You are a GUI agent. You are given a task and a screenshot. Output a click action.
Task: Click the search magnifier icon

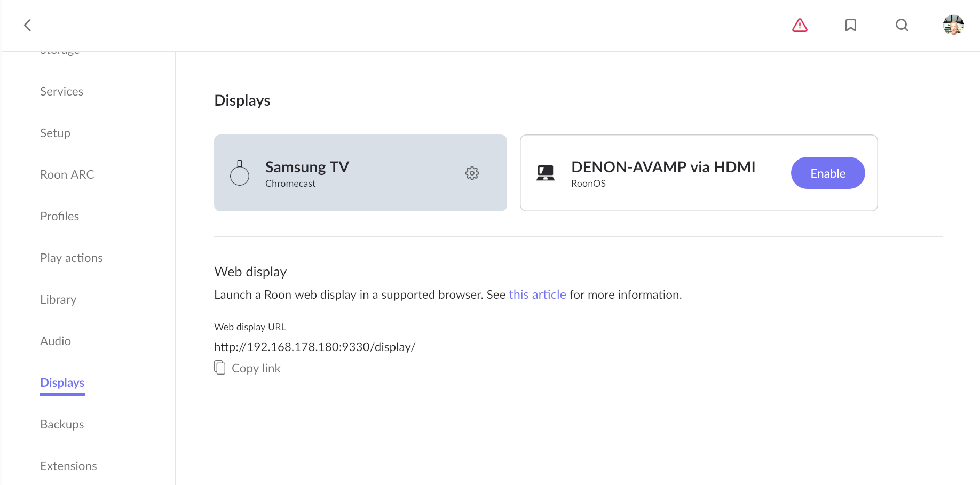[x=902, y=25]
